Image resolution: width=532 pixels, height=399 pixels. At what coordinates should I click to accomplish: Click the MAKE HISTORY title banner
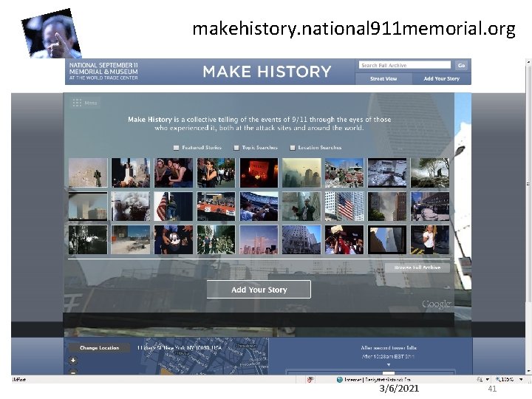click(x=267, y=72)
